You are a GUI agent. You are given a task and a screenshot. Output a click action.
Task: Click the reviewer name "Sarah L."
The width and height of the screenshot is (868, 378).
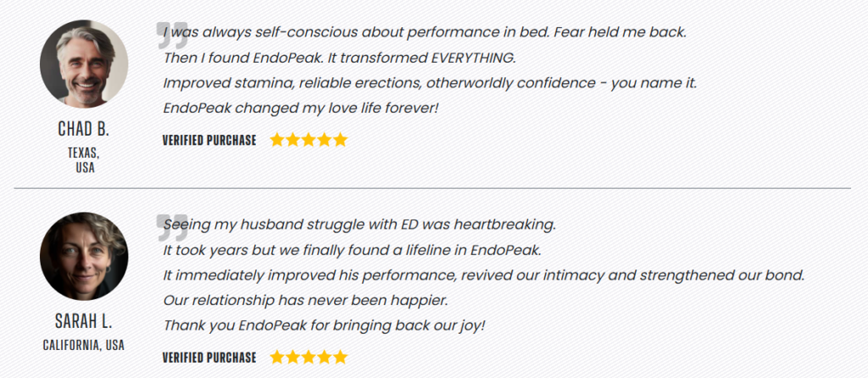[x=83, y=322]
